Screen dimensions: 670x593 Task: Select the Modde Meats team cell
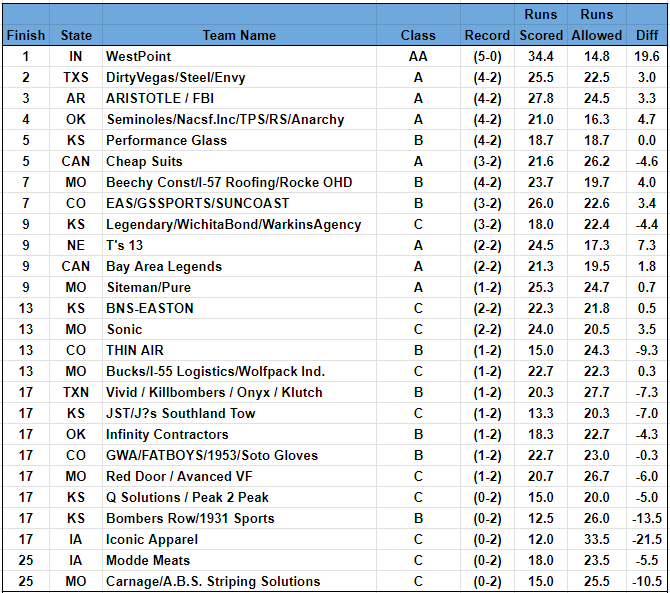pyautogui.click(x=239, y=560)
